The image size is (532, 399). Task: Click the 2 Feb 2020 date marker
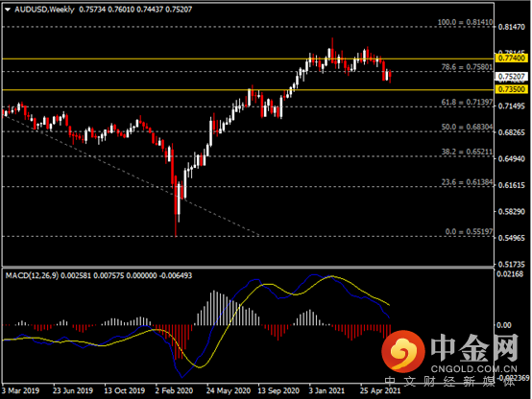click(x=174, y=390)
